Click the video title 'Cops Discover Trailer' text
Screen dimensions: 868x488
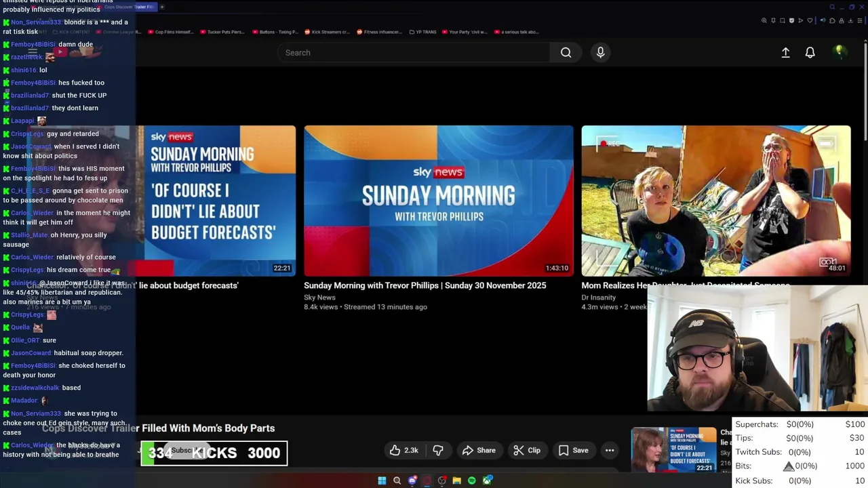pos(158,428)
